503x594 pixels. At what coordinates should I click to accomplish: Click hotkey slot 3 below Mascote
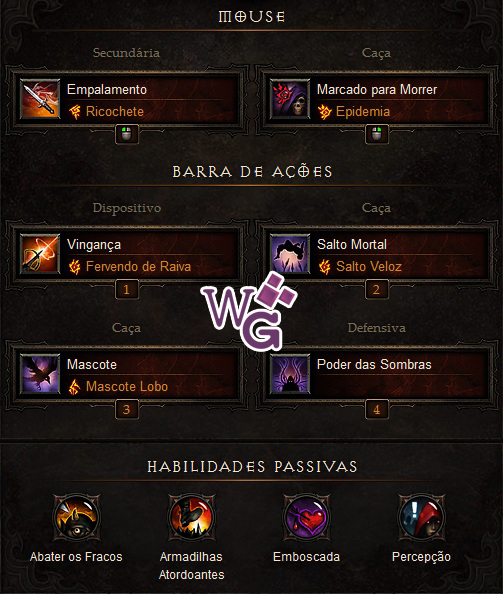pos(127,410)
